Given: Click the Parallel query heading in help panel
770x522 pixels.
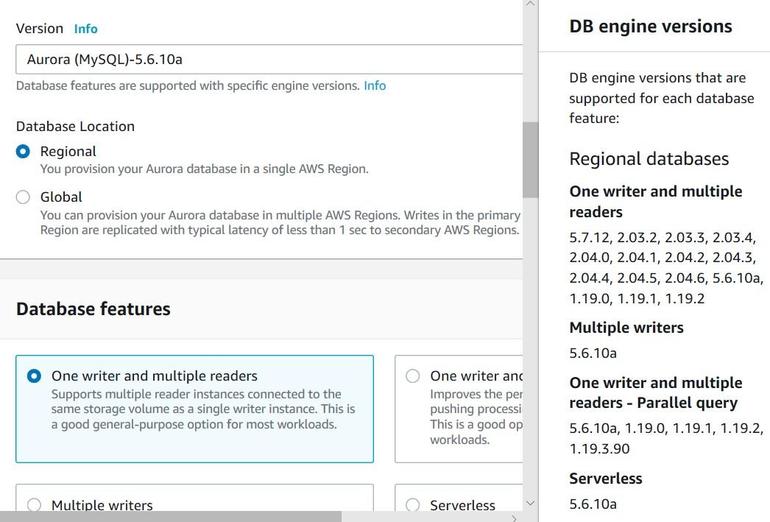Looking at the screenshot, I should coord(656,393).
